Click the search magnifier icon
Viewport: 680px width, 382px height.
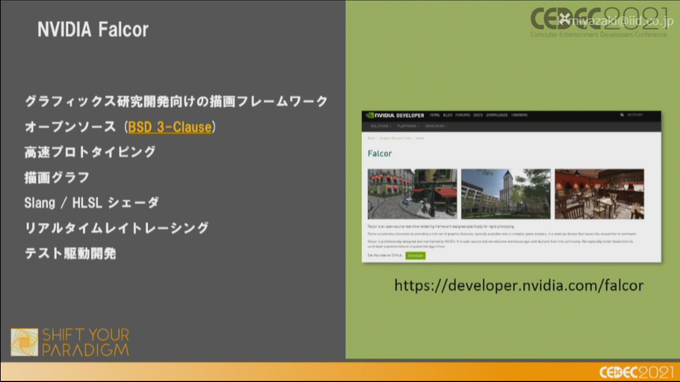coord(622,115)
